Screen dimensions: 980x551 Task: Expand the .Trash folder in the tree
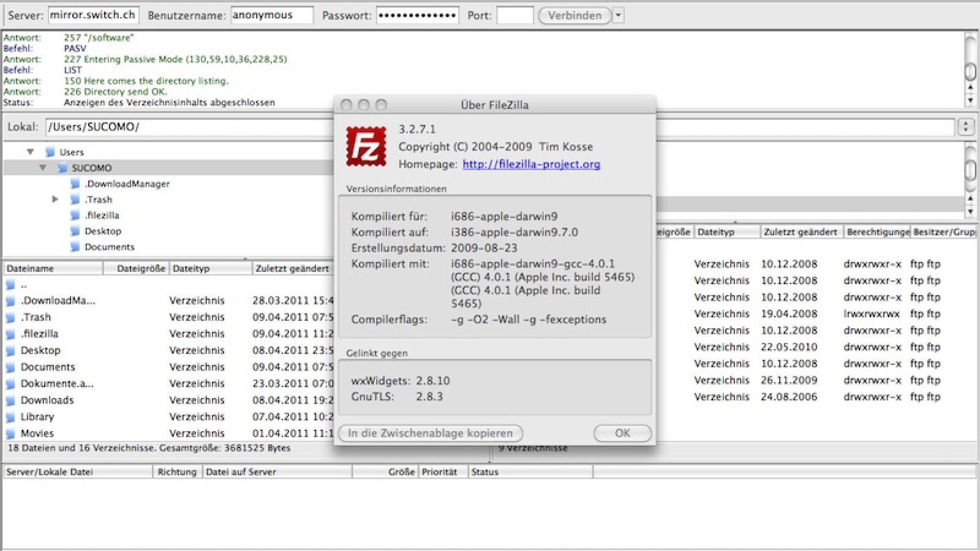55,200
